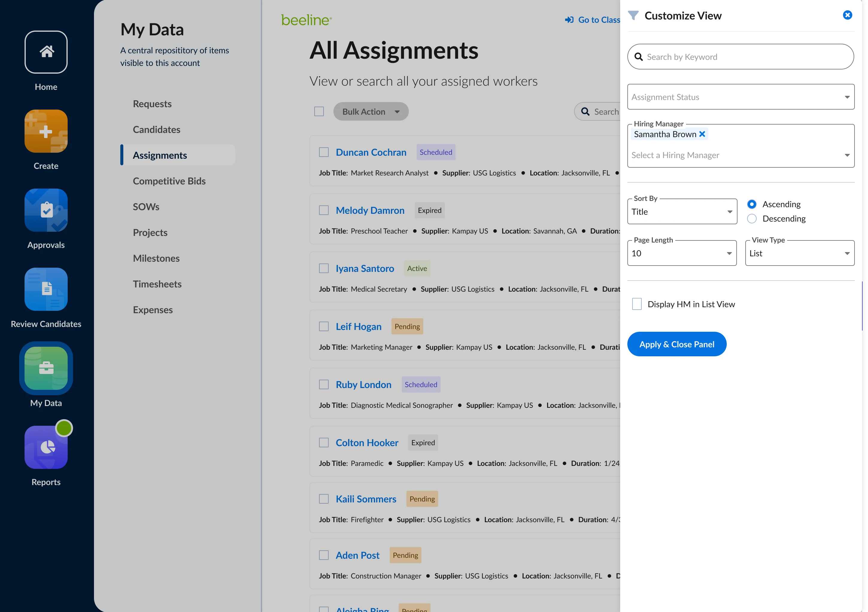Check the Colton Hooker row checkbox
868x612 pixels.
pos(324,443)
